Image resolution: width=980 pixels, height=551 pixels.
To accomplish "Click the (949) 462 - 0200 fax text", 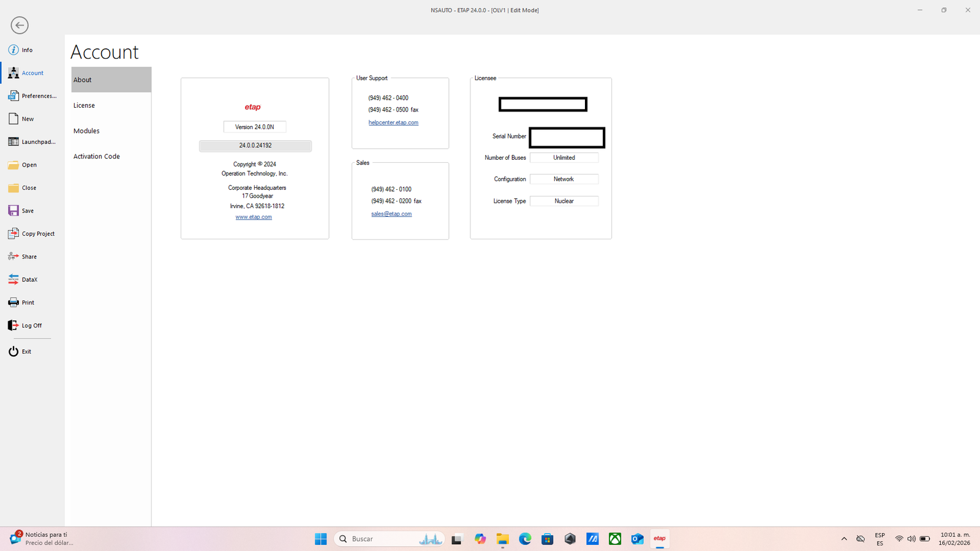I will [x=396, y=201].
